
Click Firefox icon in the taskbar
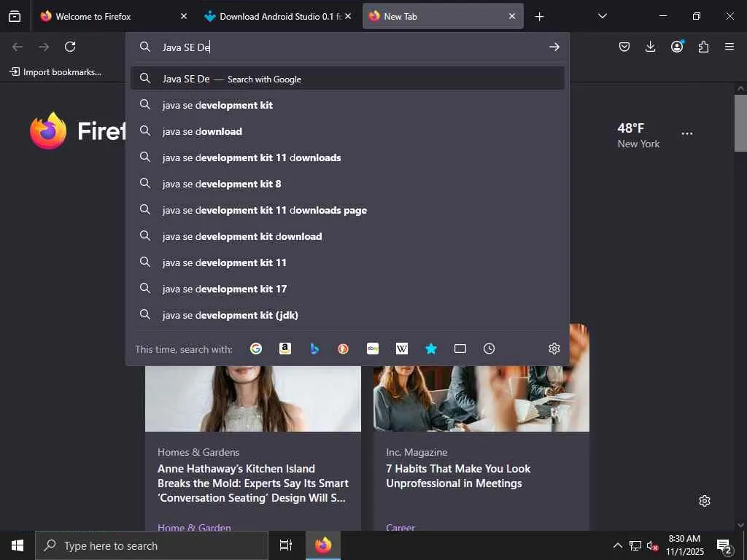pyautogui.click(x=322, y=545)
